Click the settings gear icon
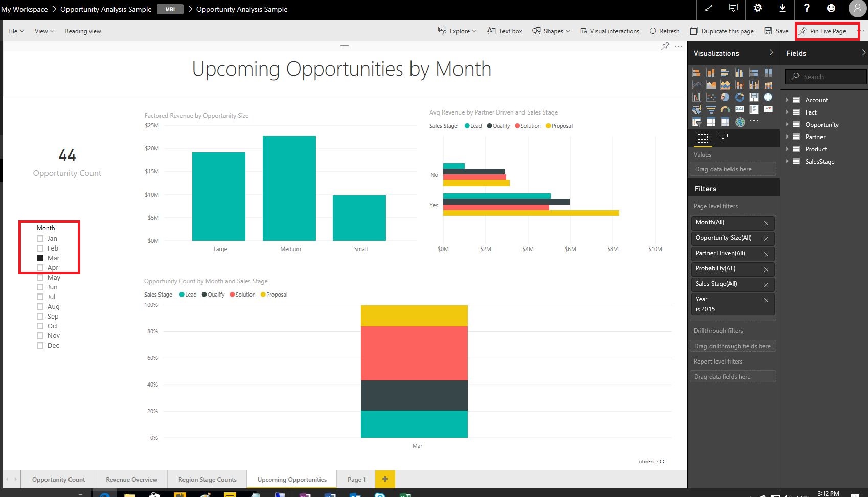868x497 pixels. tap(758, 8)
